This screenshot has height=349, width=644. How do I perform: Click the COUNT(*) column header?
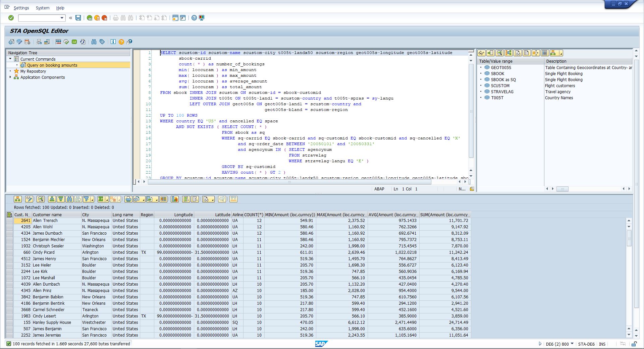pyautogui.click(x=254, y=215)
